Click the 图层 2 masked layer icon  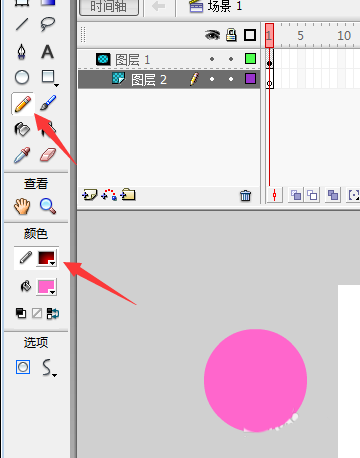(x=118, y=78)
